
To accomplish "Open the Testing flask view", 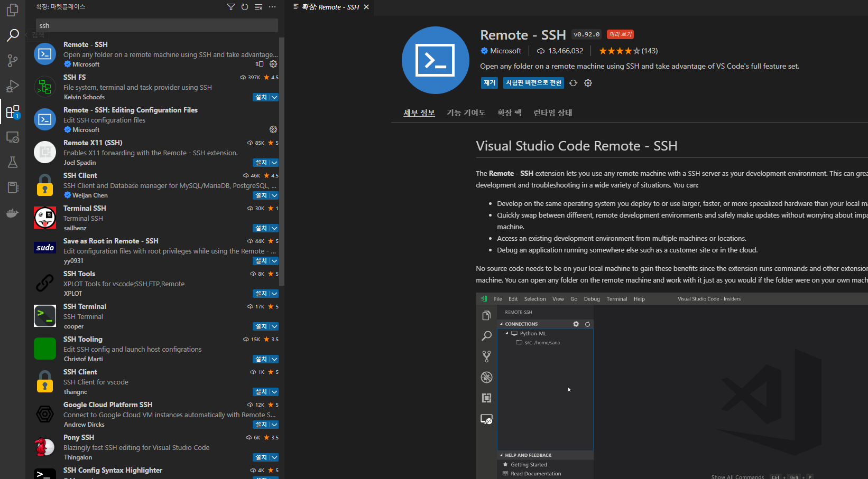I will click(x=13, y=162).
